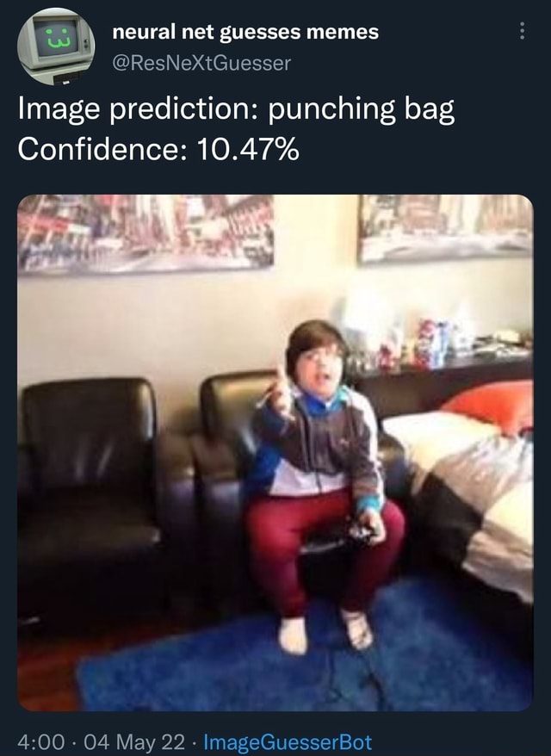Select the 'Confidence: 10.47%' line
The height and width of the screenshot is (756, 551).
[158, 149]
